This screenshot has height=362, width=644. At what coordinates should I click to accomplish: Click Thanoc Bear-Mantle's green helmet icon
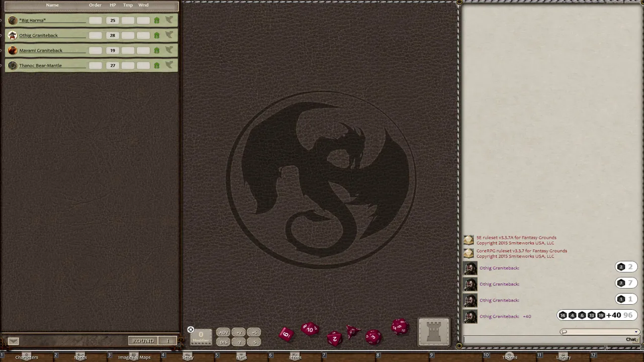click(156, 65)
